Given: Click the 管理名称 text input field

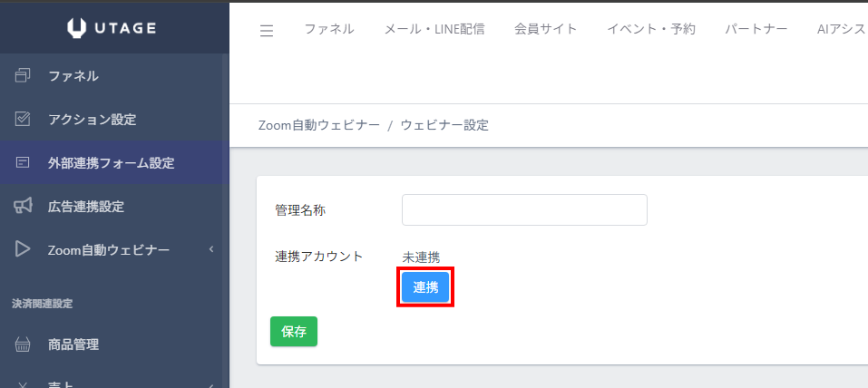Looking at the screenshot, I should 524,209.
